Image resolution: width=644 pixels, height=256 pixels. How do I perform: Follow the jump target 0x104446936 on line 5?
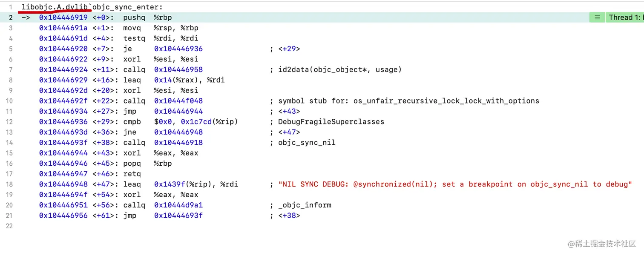click(x=178, y=49)
